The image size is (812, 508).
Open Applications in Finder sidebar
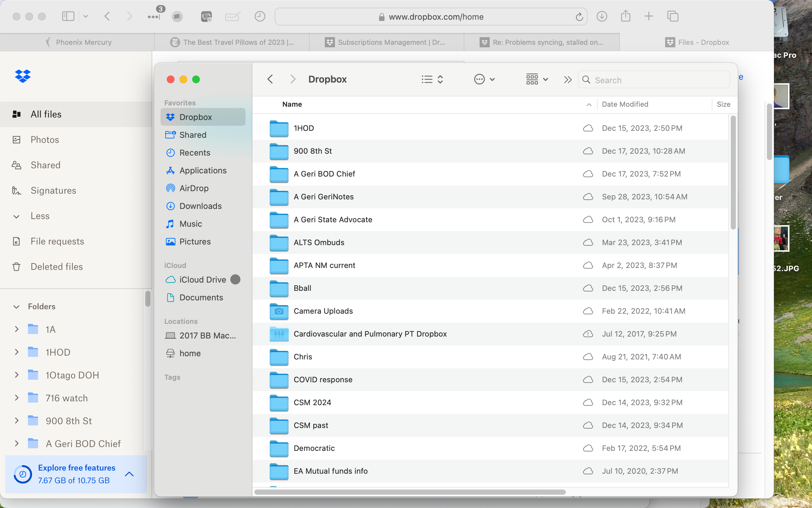coord(203,170)
